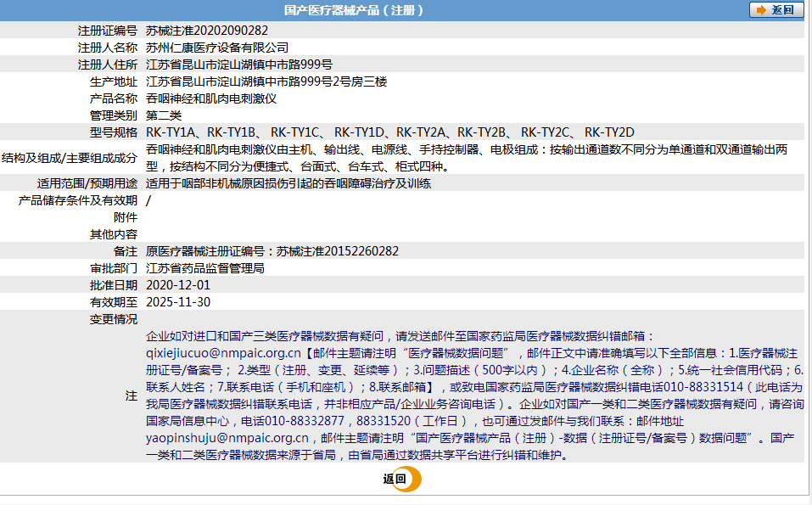This screenshot has width=812, height=505.
Task: Click the phone number 010-88331514 in the note
Action: pos(703,387)
